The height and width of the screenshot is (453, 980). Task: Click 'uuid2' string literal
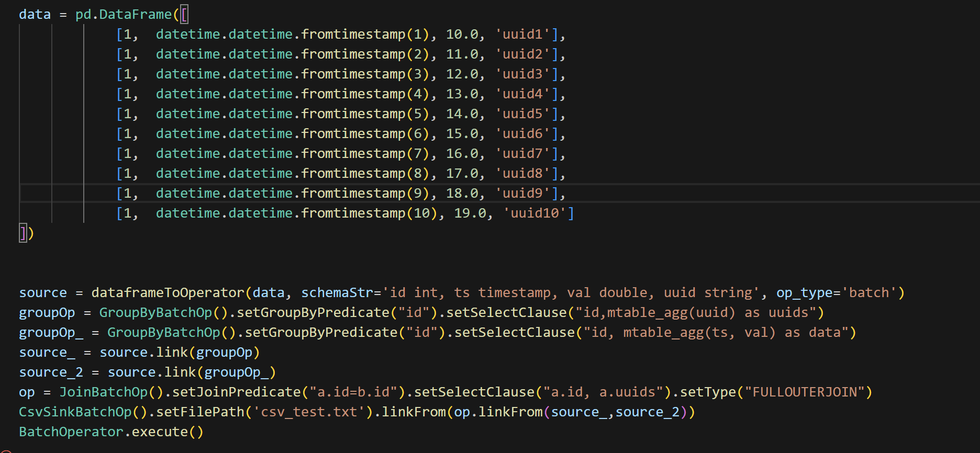click(522, 54)
